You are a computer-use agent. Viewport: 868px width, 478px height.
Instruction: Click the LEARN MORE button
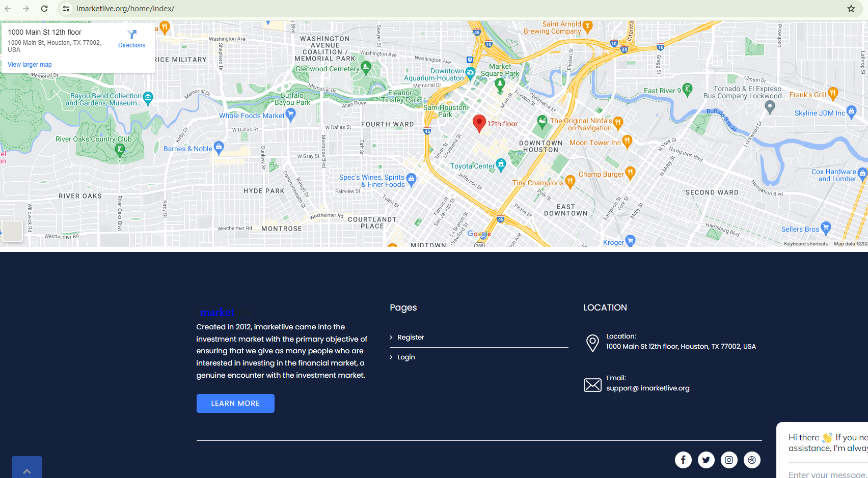(x=235, y=403)
